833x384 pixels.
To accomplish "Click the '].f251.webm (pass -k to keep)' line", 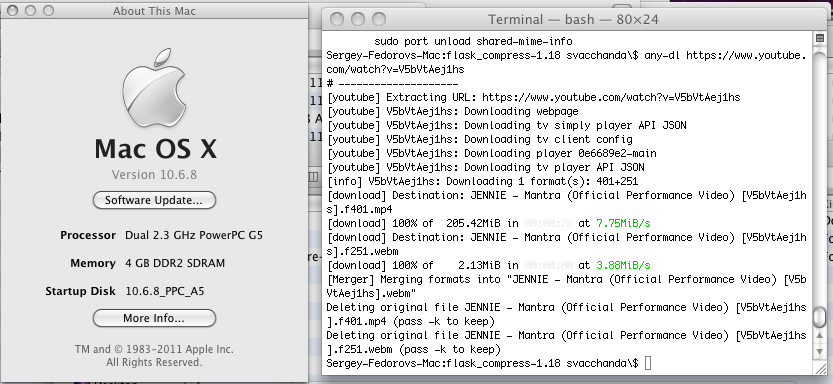I will click(x=413, y=349).
